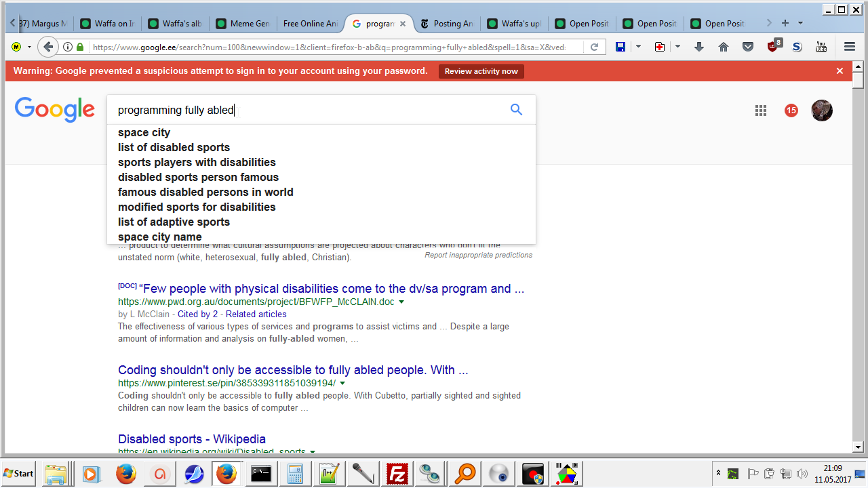Open 'Coding shouldn't only be accessible' result
The width and height of the screenshot is (868, 488).
[293, 370]
